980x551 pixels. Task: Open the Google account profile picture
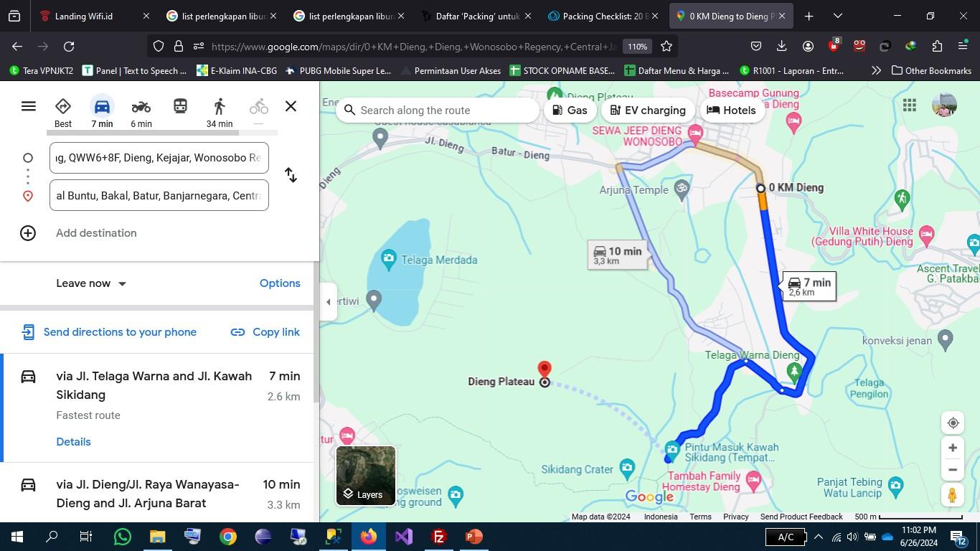(944, 105)
